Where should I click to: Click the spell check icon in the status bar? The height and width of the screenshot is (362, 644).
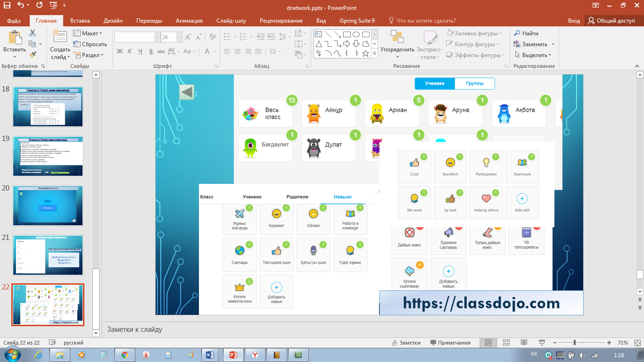52,343
